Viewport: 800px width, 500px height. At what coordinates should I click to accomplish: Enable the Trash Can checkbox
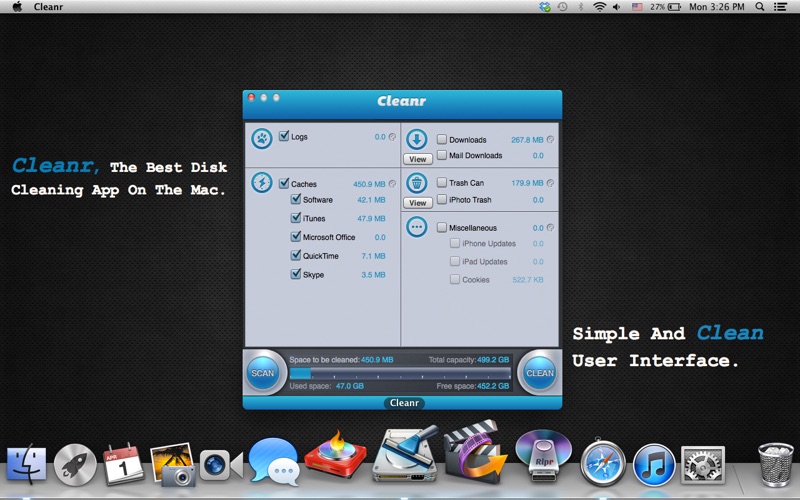click(442, 182)
